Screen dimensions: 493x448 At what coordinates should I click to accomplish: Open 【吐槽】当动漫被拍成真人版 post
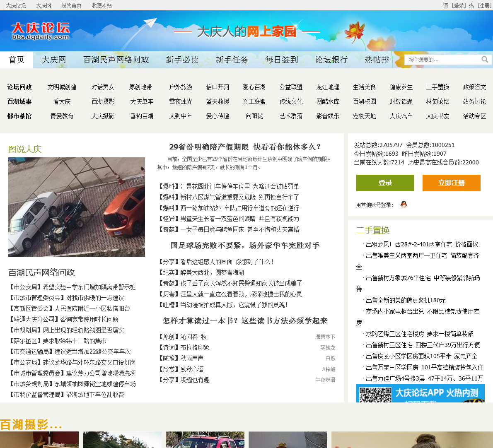pyautogui.click(x=222, y=305)
